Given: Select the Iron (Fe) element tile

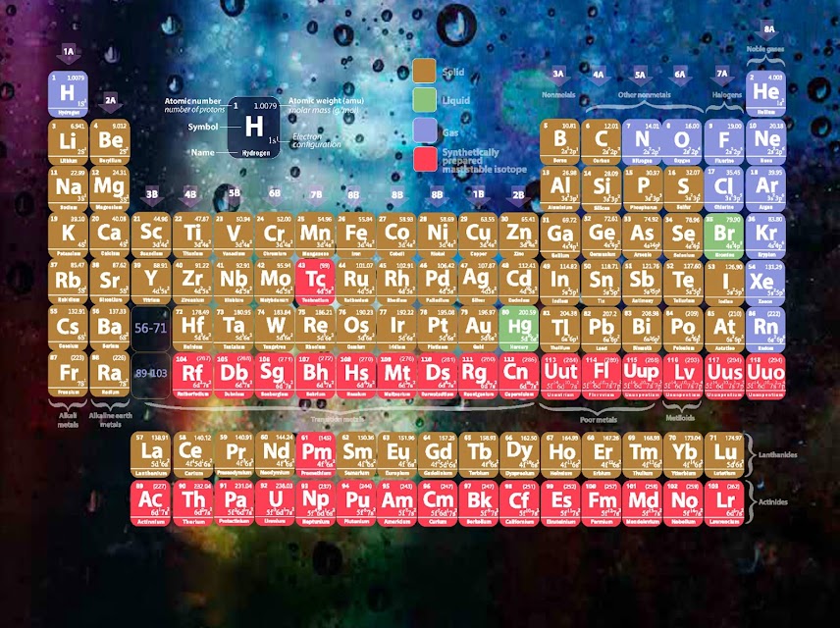Looking at the screenshot, I should click(355, 235).
